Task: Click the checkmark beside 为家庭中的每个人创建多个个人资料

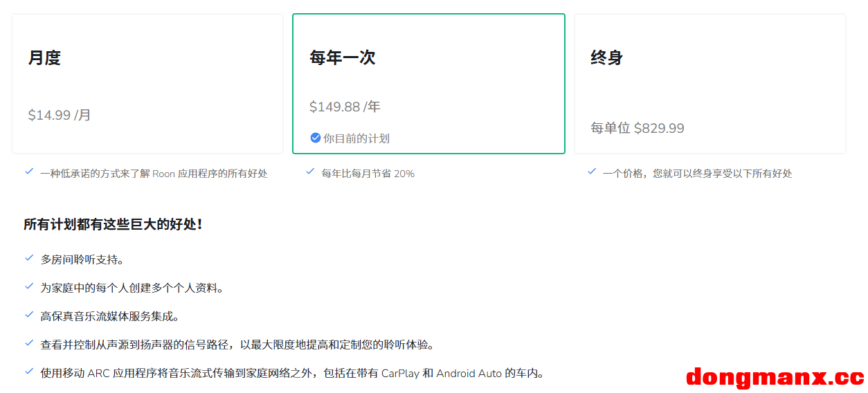Action: [x=29, y=286]
